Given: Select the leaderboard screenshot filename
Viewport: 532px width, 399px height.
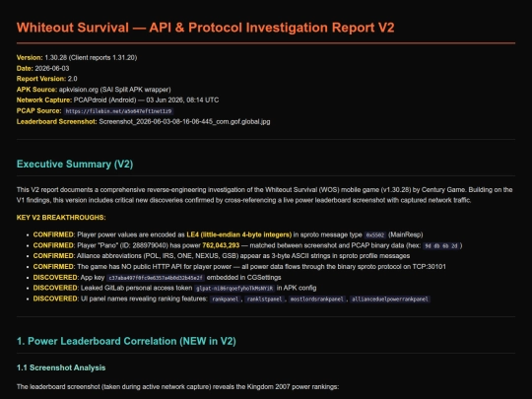Looking at the screenshot, I should pyautogui.click(x=184, y=122).
